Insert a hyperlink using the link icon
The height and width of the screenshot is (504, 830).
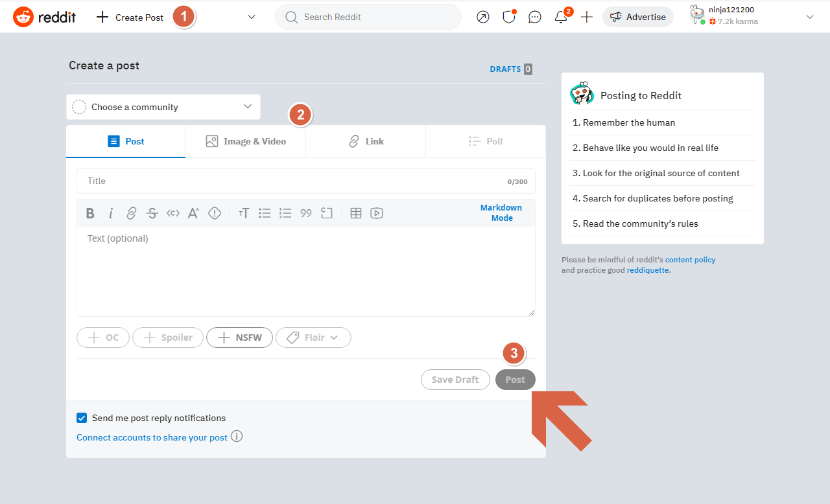coord(132,212)
